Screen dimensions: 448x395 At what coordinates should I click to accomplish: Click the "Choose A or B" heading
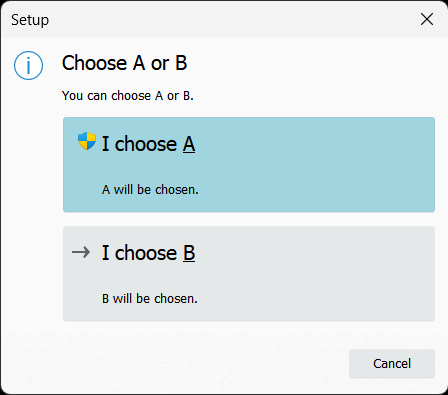point(125,63)
